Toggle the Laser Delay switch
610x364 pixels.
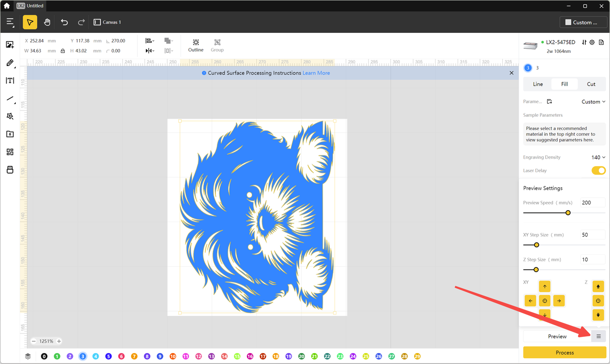598,171
